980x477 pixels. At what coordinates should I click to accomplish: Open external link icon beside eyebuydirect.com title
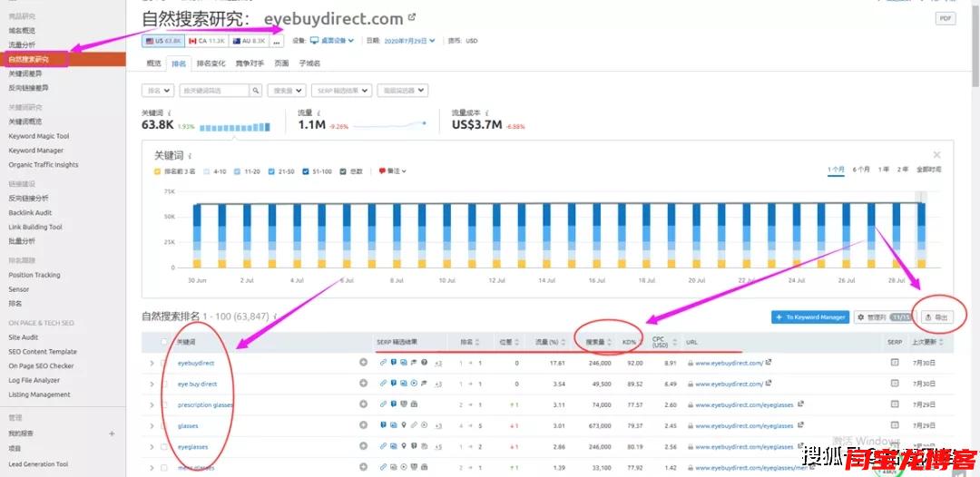point(413,17)
